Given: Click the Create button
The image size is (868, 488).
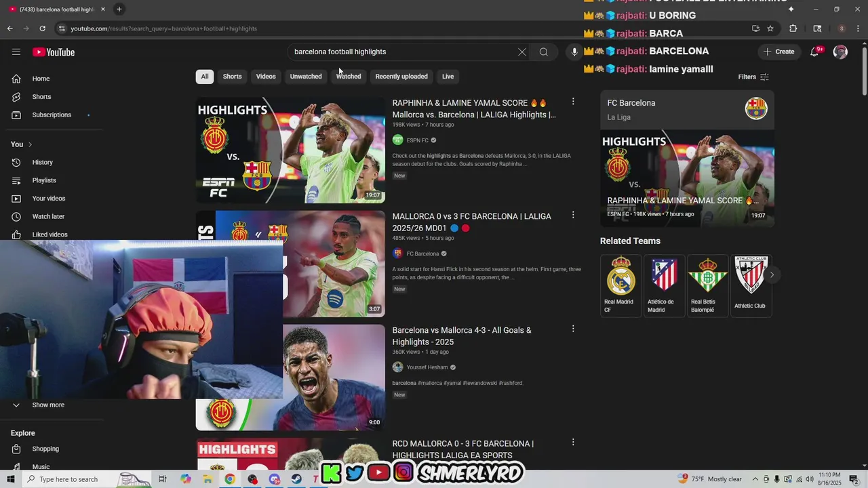Looking at the screenshot, I should tap(778, 52).
